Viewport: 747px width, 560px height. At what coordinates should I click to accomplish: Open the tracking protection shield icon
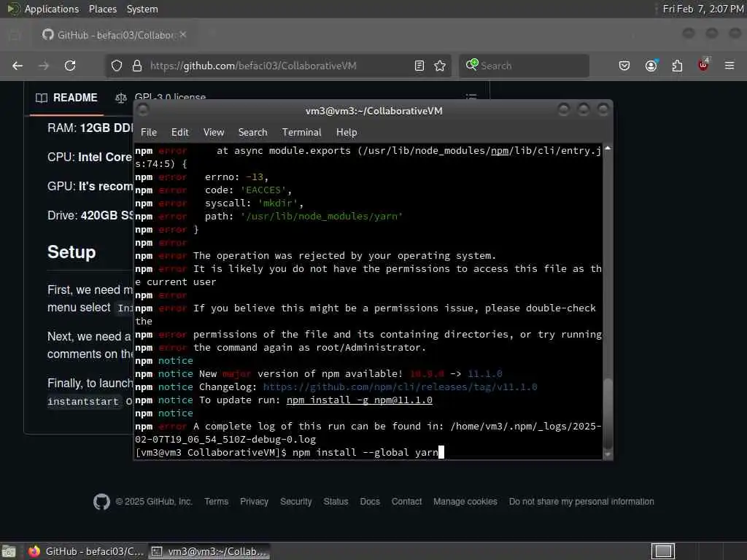[117, 66]
